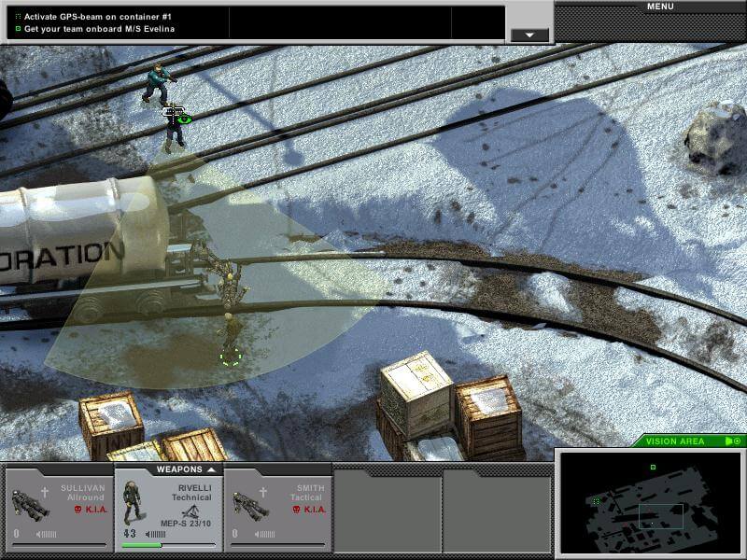Target the enemy in the teal jacket
This screenshot has width=747, height=560.
(159, 84)
